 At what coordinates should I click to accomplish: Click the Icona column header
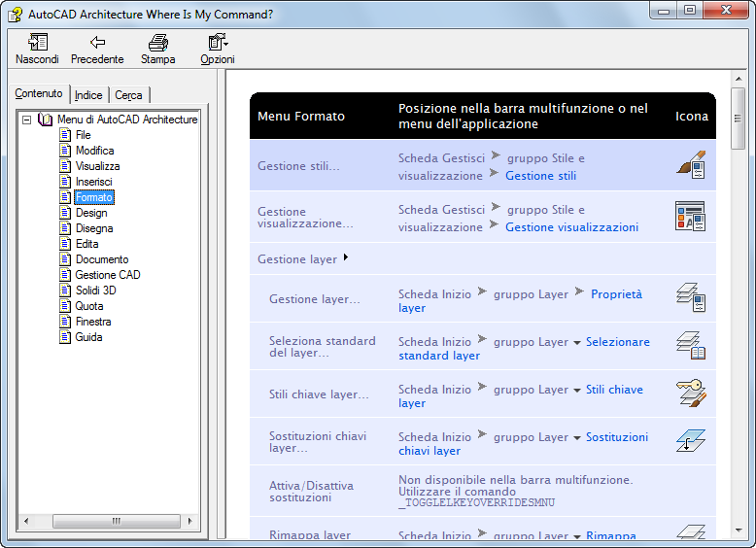click(692, 117)
